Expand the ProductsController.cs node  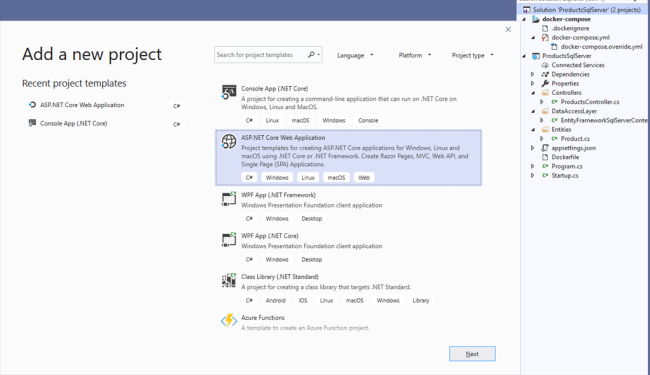tap(542, 102)
